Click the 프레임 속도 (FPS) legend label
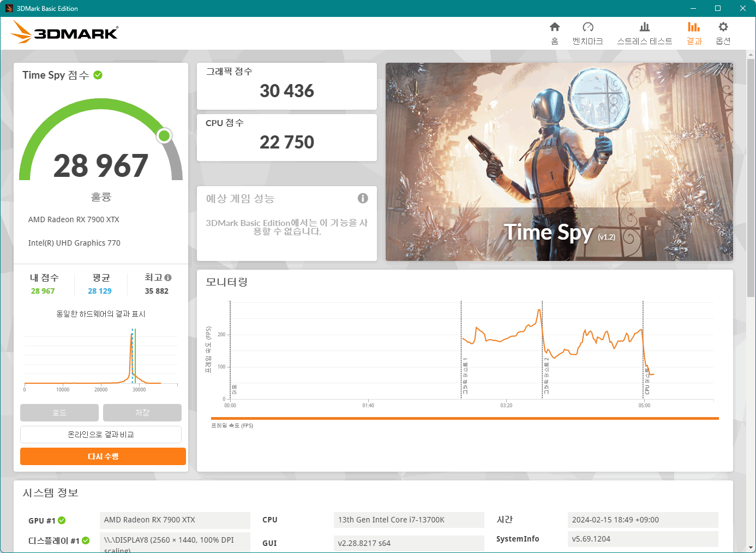756x553 pixels. 232,426
